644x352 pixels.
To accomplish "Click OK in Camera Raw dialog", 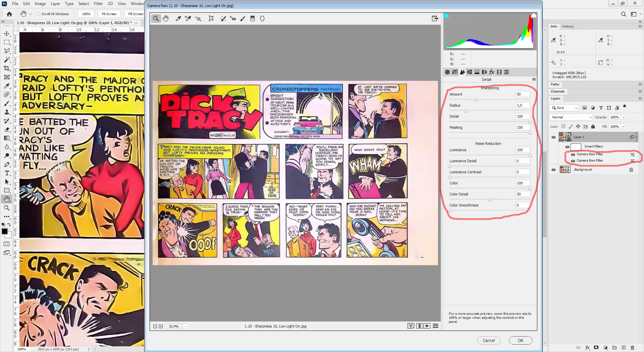I will pos(520,340).
